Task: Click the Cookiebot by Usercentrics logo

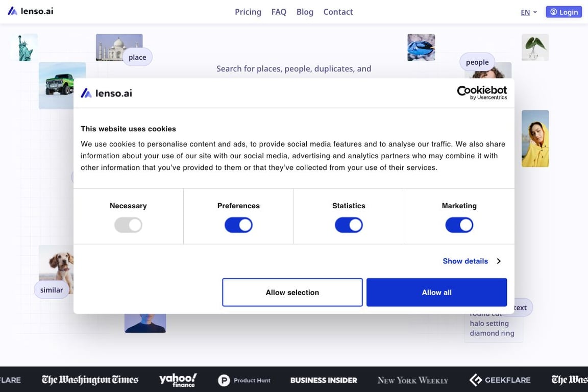Action: coord(482,93)
